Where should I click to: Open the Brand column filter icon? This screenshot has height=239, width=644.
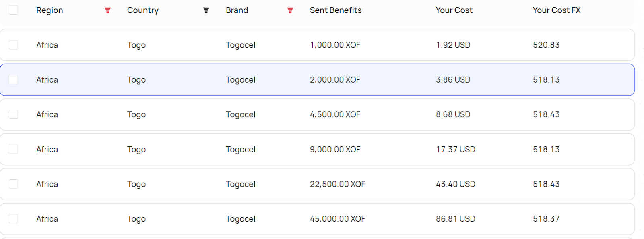tap(290, 10)
